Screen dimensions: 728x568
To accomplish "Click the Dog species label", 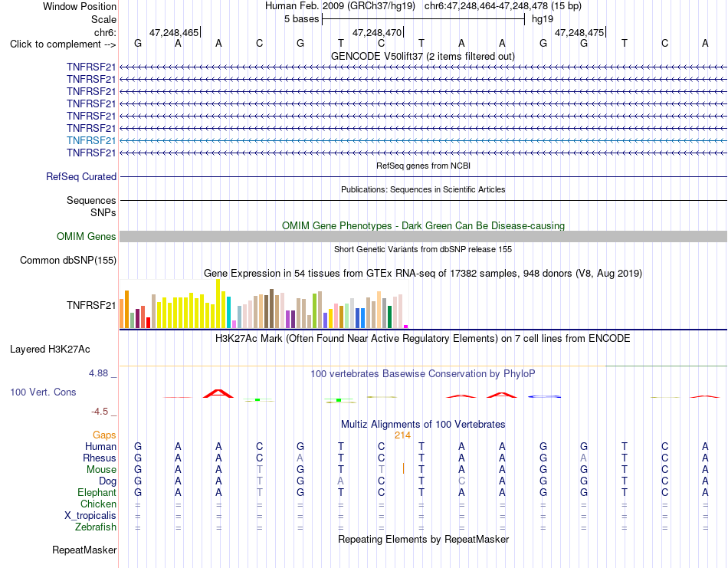I will [x=107, y=481].
